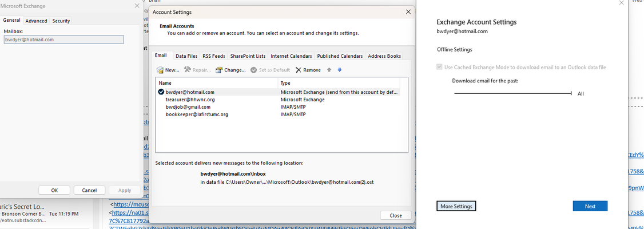The image size is (644, 229).
Task: Click the https://mcuse link in background email
Action: pyautogui.click(x=130, y=204)
